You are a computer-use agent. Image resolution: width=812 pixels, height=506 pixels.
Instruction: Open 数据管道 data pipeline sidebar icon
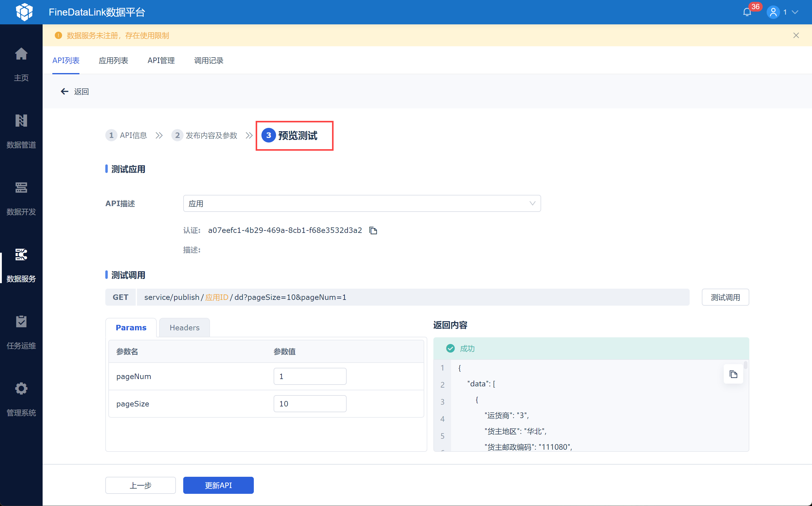(21, 121)
